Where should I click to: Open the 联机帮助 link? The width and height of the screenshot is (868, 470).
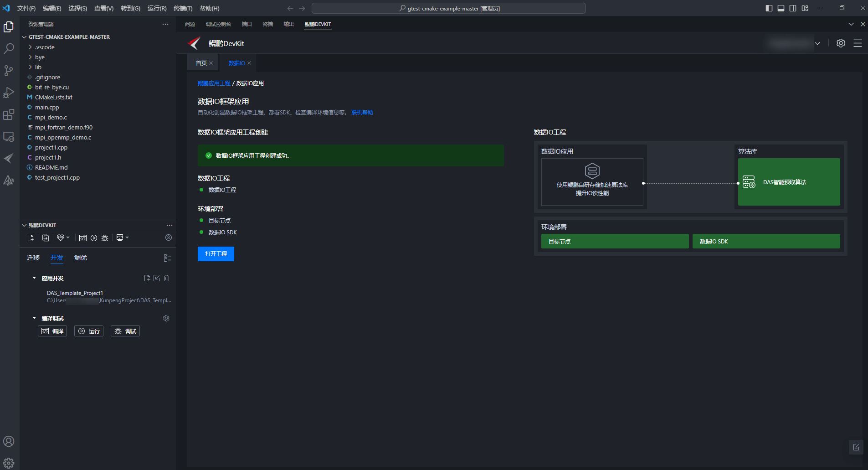pyautogui.click(x=362, y=112)
